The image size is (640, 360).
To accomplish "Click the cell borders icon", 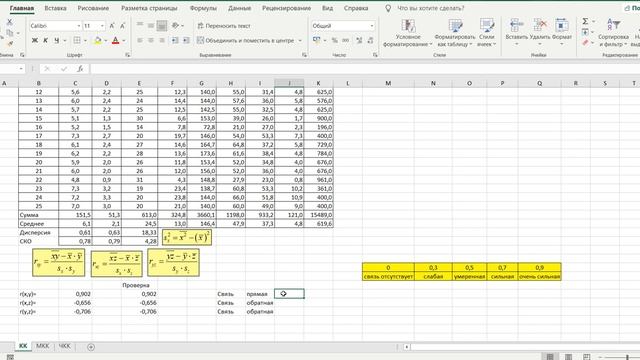I will (x=77, y=40).
